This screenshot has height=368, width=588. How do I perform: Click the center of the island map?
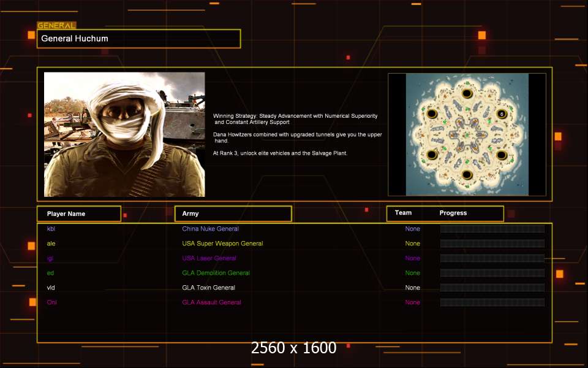(x=467, y=134)
